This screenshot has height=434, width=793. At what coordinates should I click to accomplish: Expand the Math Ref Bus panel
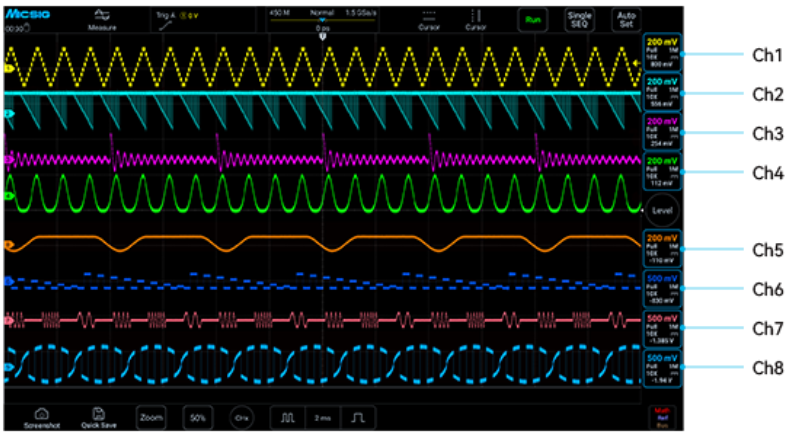662,418
